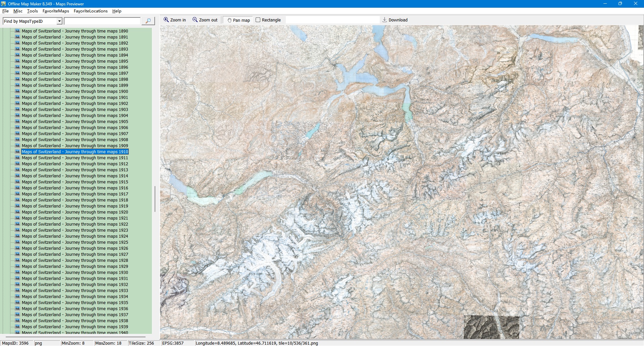Select the Zoom out tool
This screenshot has height=346, width=644.
[205, 20]
